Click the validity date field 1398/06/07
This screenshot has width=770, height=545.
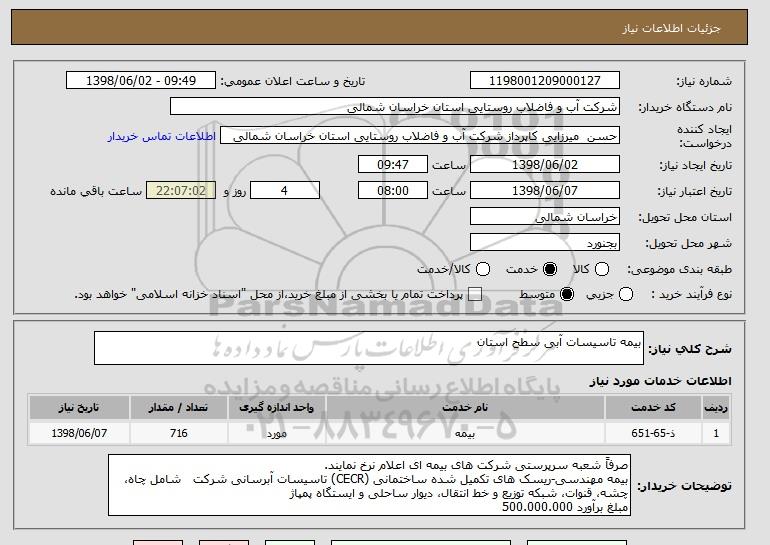(x=545, y=191)
